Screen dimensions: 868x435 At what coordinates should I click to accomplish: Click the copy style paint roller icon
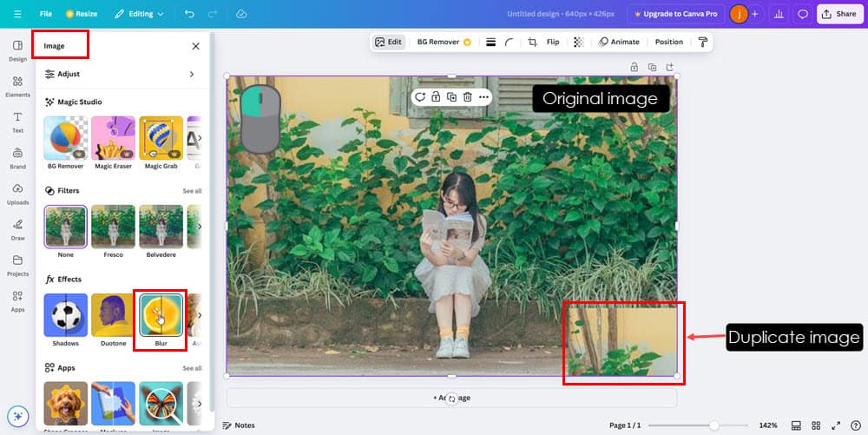(x=702, y=42)
